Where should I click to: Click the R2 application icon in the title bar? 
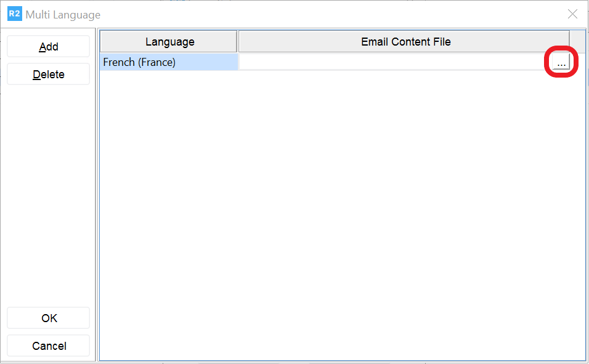[x=14, y=14]
